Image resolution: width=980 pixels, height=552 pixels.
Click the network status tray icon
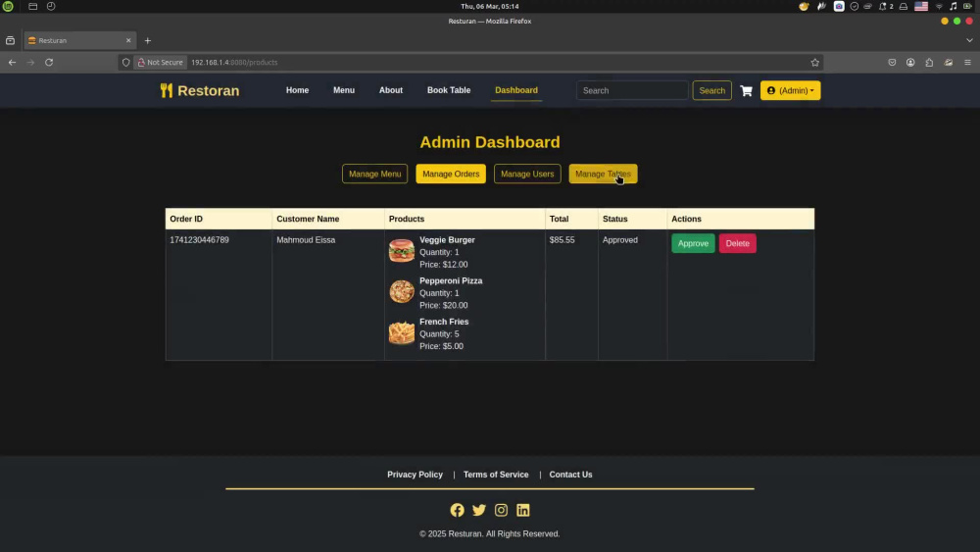(x=939, y=6)
